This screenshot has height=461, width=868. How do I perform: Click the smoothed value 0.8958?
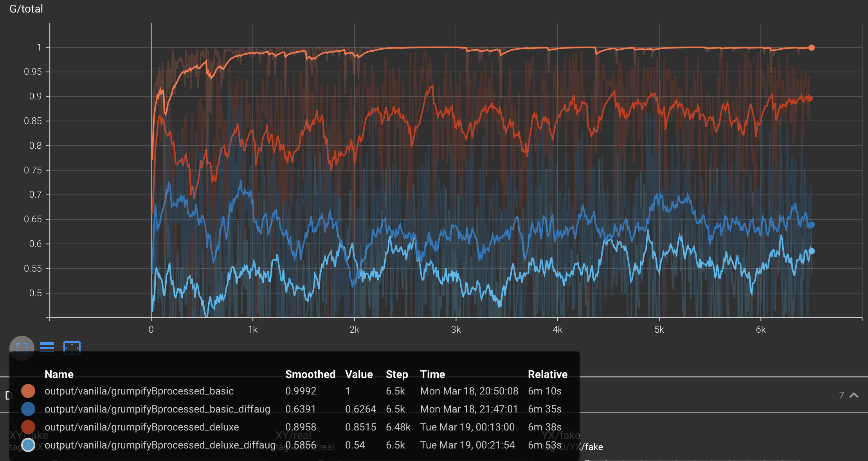pos(301,427)
